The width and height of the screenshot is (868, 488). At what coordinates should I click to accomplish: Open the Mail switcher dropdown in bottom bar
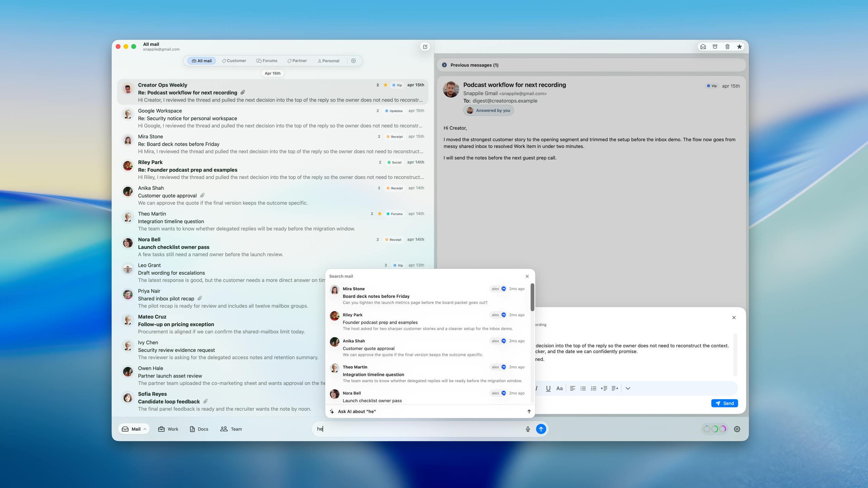pos(134,429)
